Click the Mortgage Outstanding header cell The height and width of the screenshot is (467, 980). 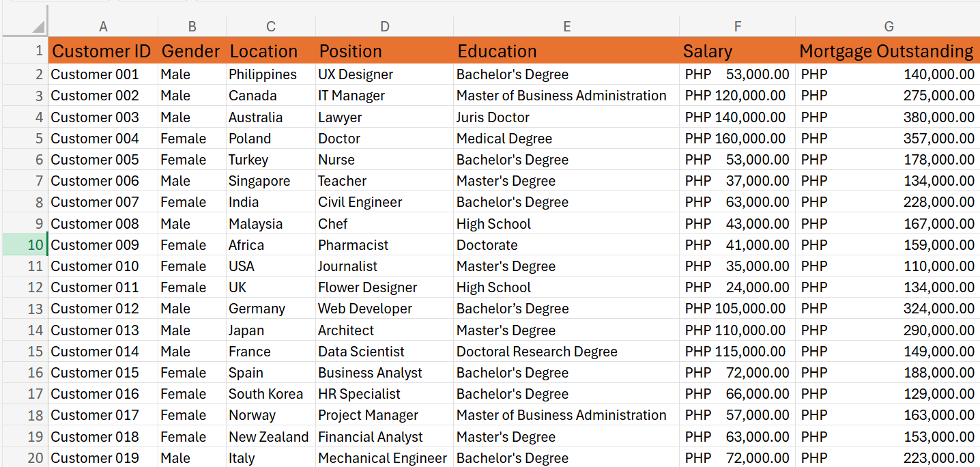pyautogui.click(x=886, y=51)
